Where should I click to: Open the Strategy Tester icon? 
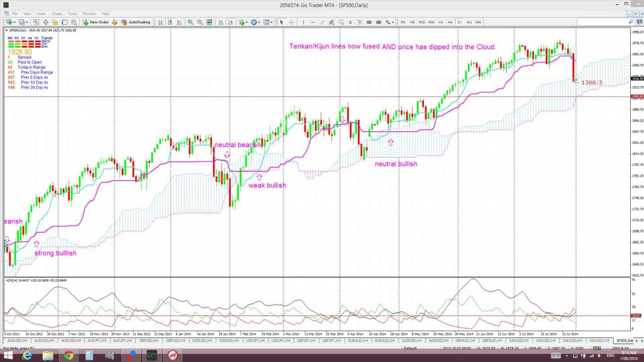pos(74,22)
